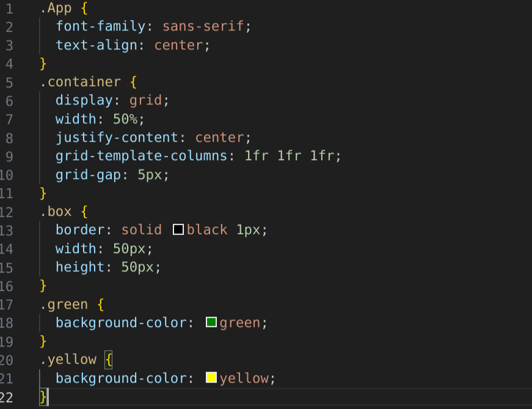Screen dimensions: 532x409
Task: Click the text-align property name
Action: pyautogui.click(x=97, y=45)
